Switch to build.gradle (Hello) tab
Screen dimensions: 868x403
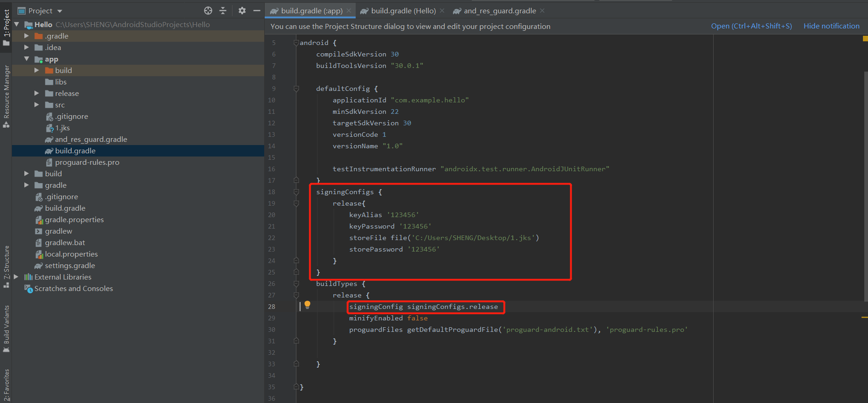click(403, 11)
